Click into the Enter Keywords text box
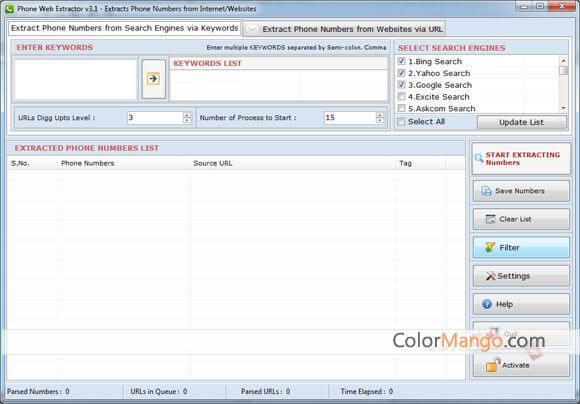This screenshot has width=580, height=404. point(75,79)
